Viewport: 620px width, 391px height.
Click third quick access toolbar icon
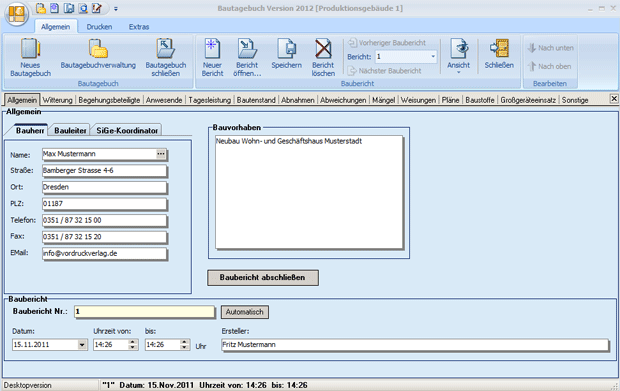pos(69,8)
